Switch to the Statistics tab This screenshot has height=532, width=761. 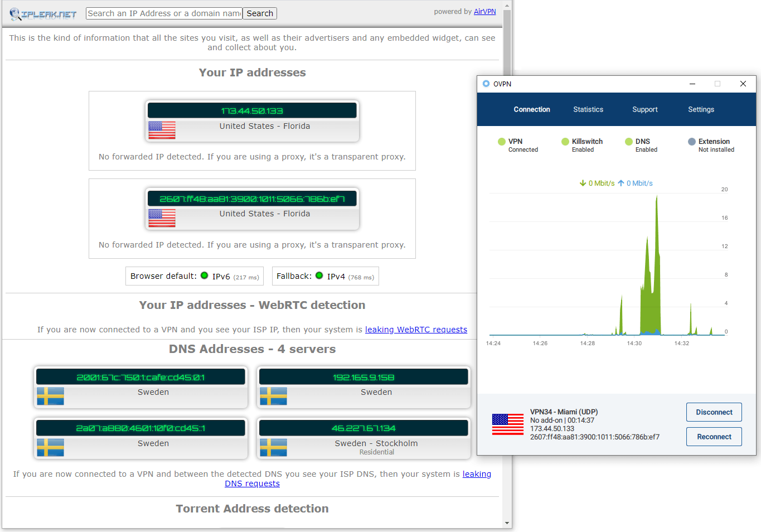[588, 109]
